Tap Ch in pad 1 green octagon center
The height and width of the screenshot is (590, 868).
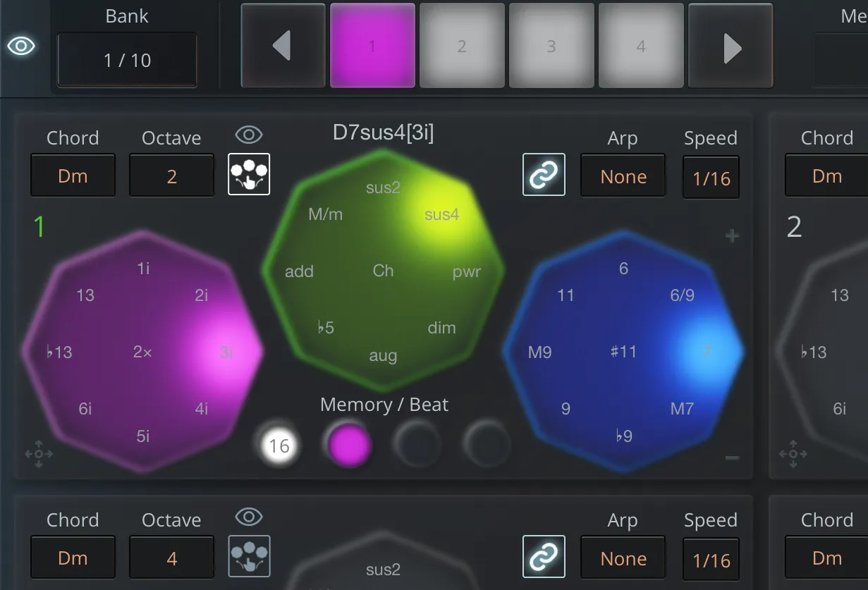[x=383, y=271]
